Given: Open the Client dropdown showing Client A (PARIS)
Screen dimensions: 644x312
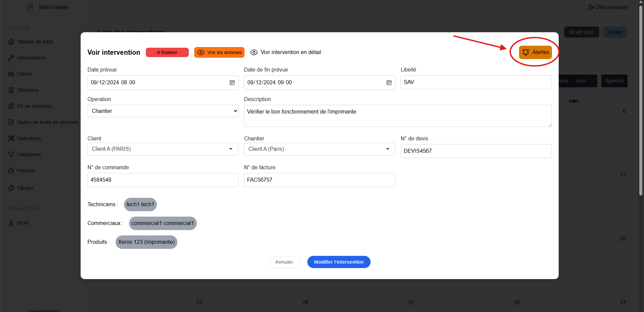Looking at the screenshot, I should pyautogui.click(x=163, y=149).
